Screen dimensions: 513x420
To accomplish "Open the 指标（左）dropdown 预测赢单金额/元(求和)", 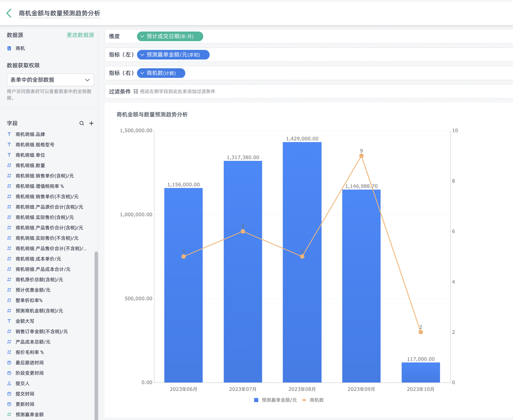I will (x=173, y=55).
